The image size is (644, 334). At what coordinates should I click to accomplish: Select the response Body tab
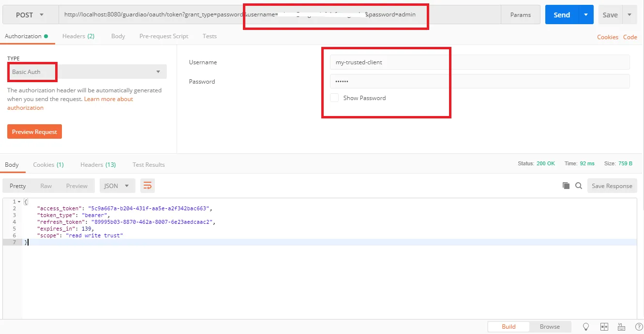[x=12, y=165]
